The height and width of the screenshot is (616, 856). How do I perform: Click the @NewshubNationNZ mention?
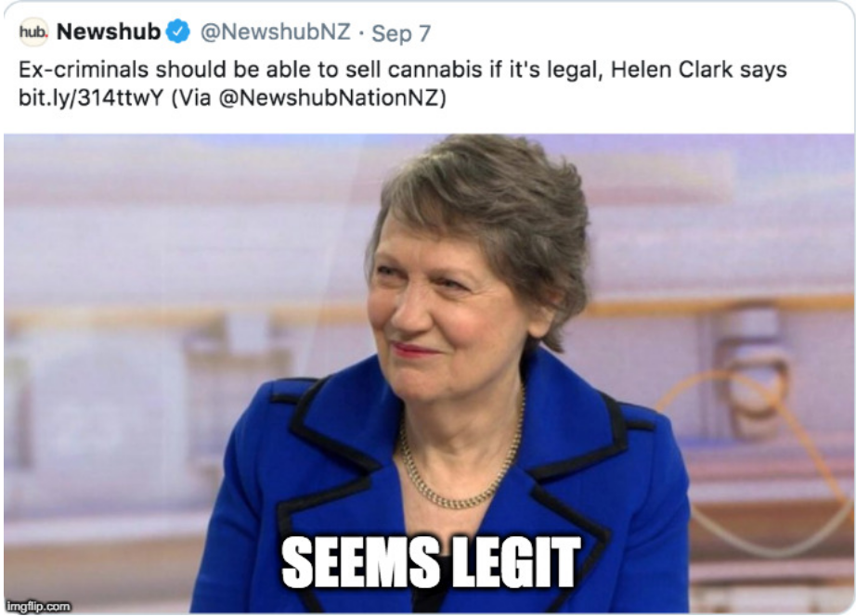click(329, 98)
